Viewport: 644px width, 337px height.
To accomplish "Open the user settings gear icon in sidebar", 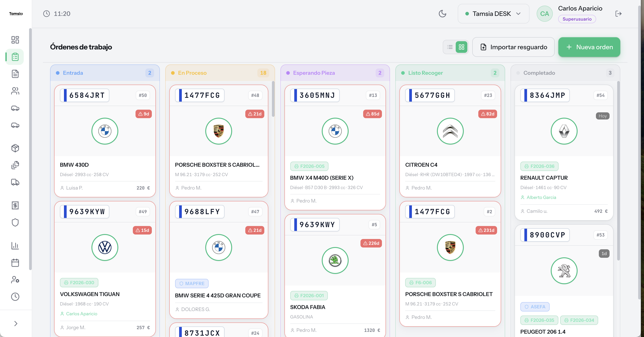I will tap(15, 280).
